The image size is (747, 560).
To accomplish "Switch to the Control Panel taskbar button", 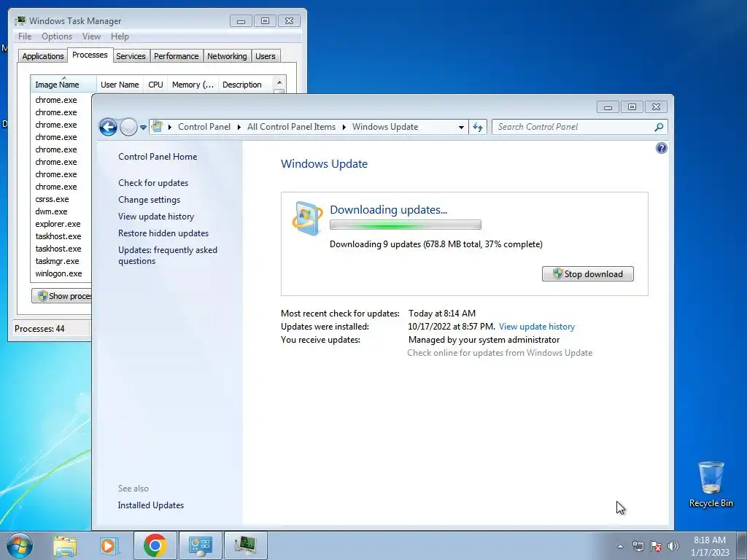I will click(200, 545).
